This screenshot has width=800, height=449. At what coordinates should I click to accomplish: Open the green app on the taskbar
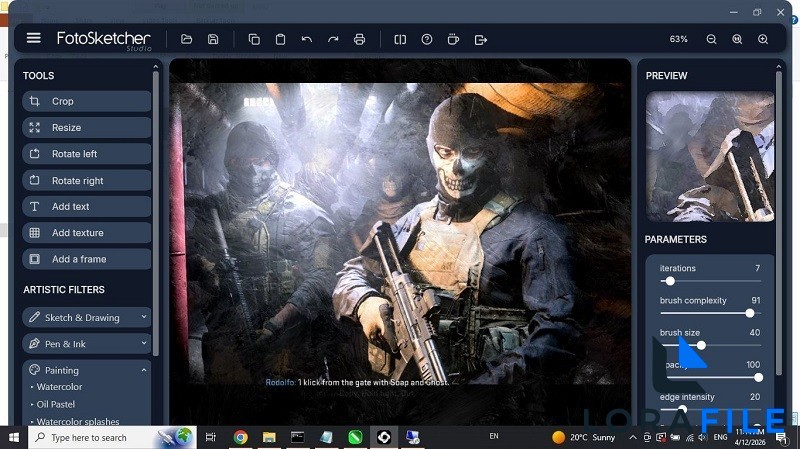coord(355,437)
